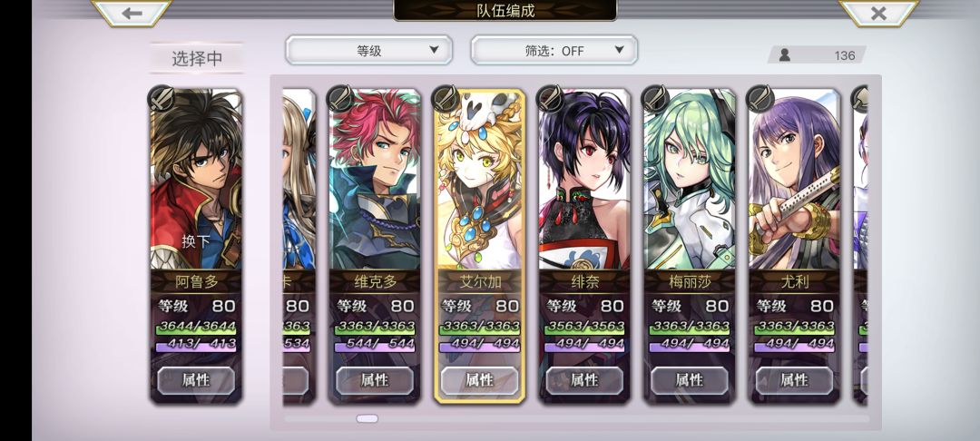The height and width of the screenshot is (441, 980).
Task: Open 属性 for 艾尔加
Action: 479,380
